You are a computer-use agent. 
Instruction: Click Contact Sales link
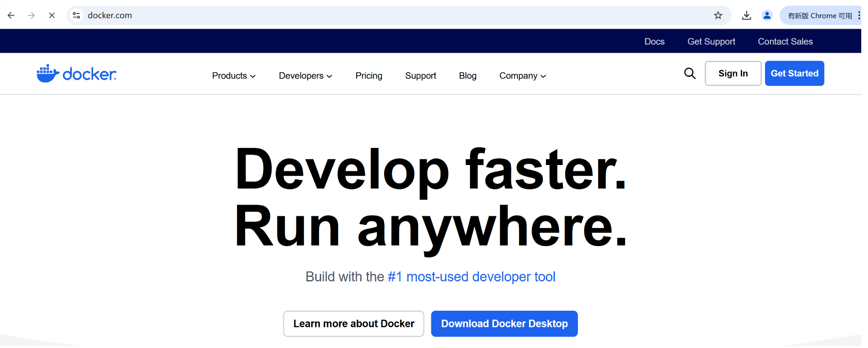(x=785, y=41)
